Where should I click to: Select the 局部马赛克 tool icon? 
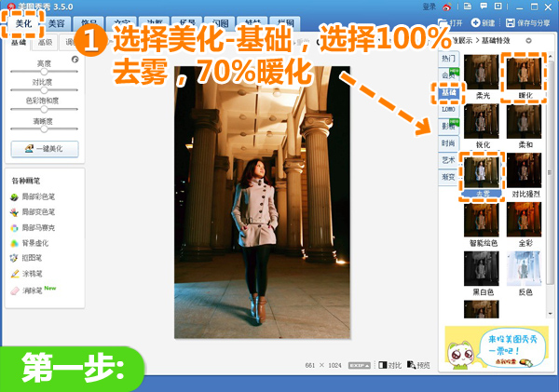click(x=14, y=228)
